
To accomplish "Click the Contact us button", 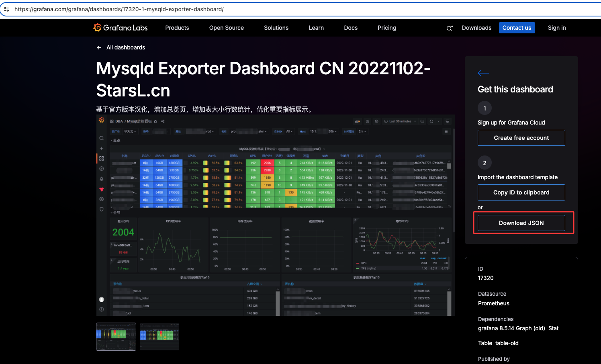I will click(517, 28).
